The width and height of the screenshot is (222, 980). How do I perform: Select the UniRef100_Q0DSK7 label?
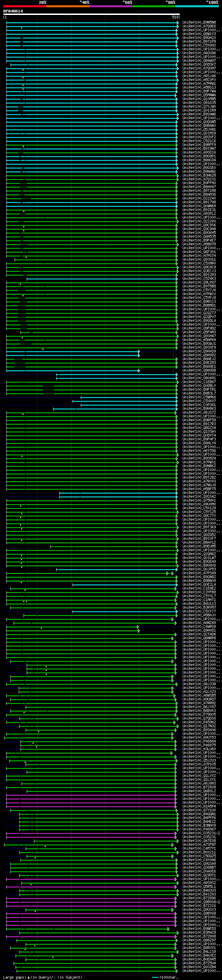[x=199, y=64]
